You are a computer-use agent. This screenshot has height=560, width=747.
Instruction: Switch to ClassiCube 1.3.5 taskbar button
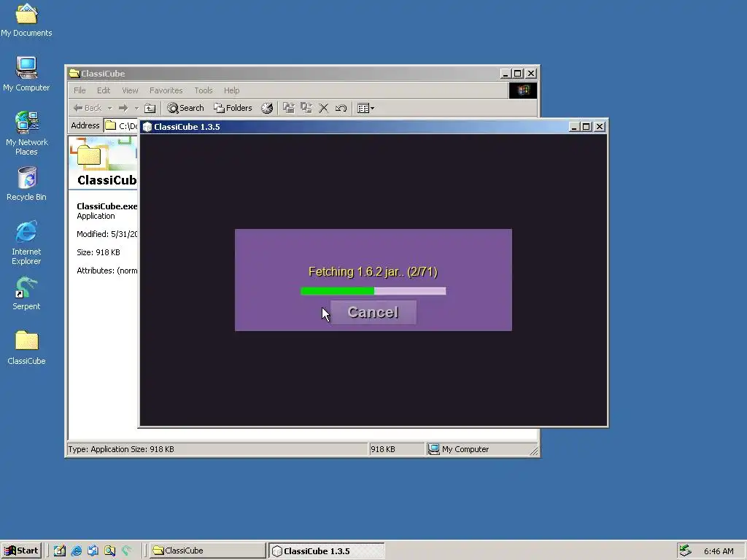(x=327, y=551)
